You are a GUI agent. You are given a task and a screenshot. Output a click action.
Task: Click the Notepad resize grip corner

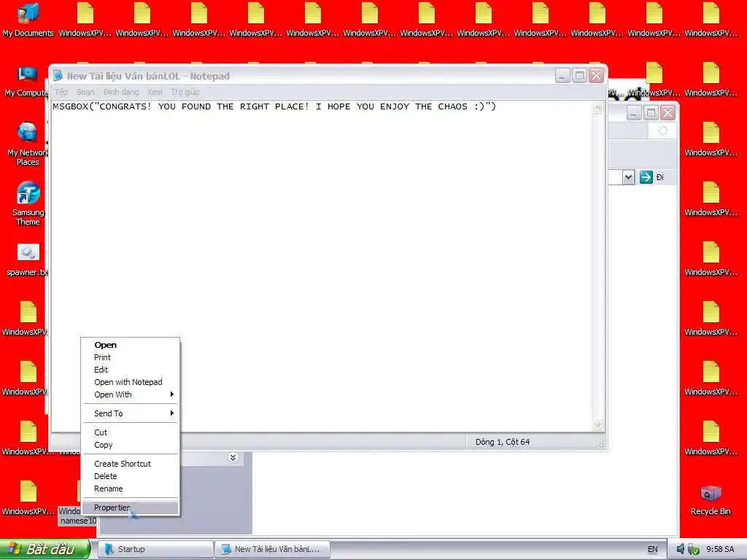pyautogui.click(x=601, y=444)
